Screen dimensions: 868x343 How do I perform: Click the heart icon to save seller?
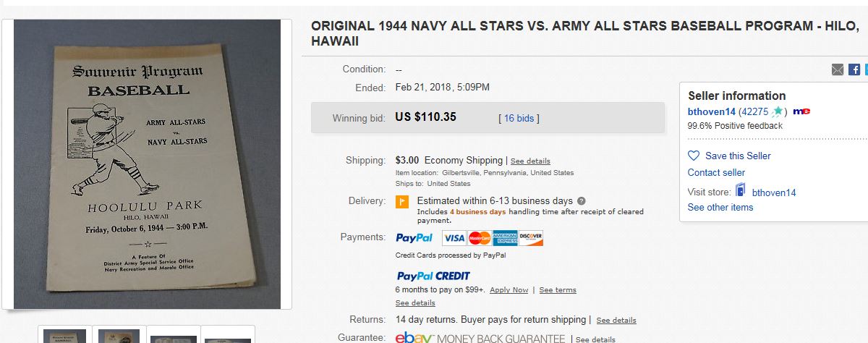(694, 156)
